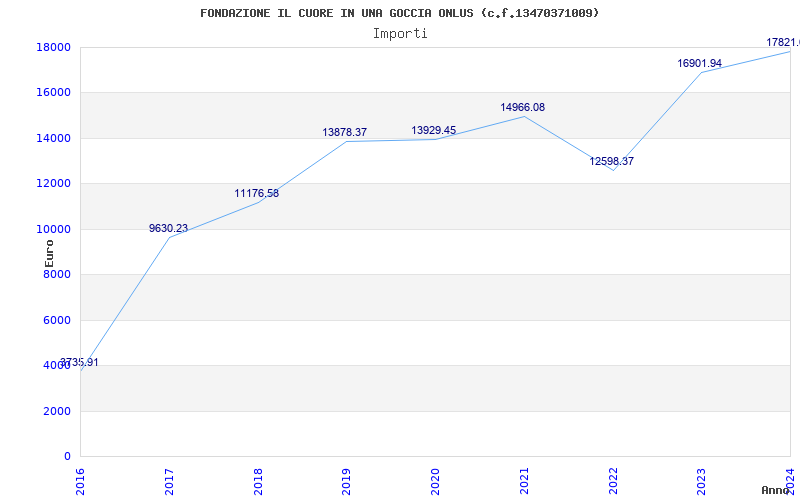Click the year 2023 on the x-axis
Viewport: 800px width, 500px height.
point(702,481)
